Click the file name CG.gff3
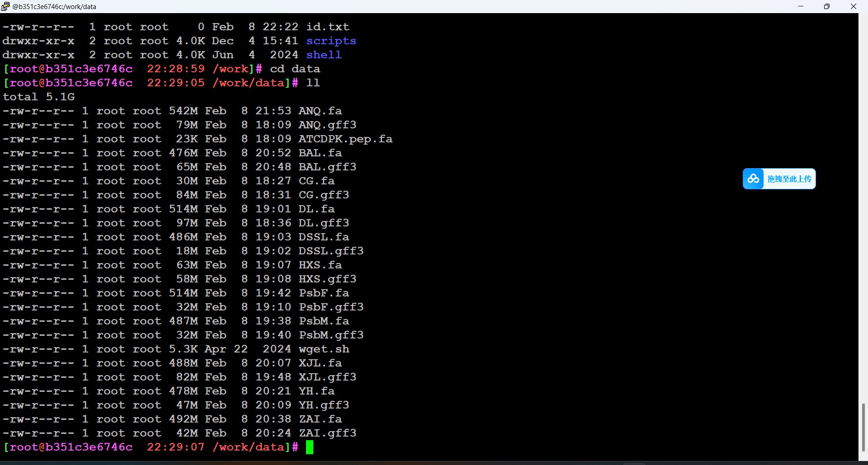Viewport: 868px width, 465px height. coord(324,195)
